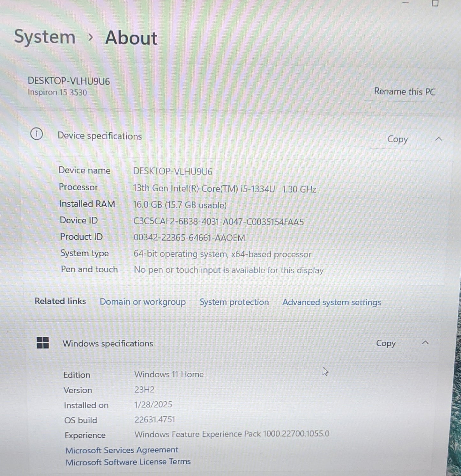The image size is (461, 476).
Task: Select 'No pen or touch input' text
Action: pyautogui.click(x=177, y=270)
